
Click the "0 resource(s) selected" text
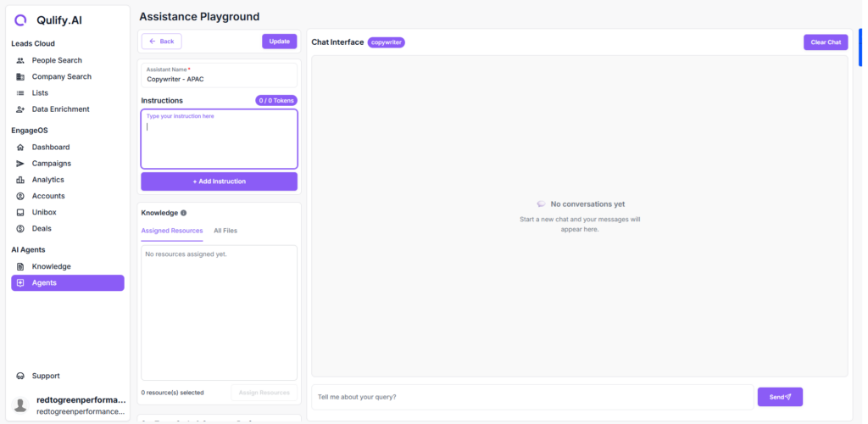click(172, 393)
